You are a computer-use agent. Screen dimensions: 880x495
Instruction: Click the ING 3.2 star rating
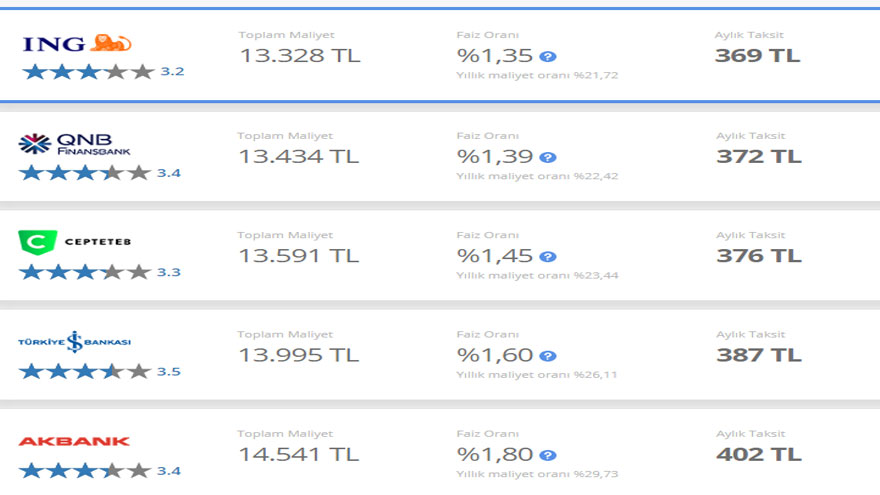pyautogui.click(x=103, y=72)
